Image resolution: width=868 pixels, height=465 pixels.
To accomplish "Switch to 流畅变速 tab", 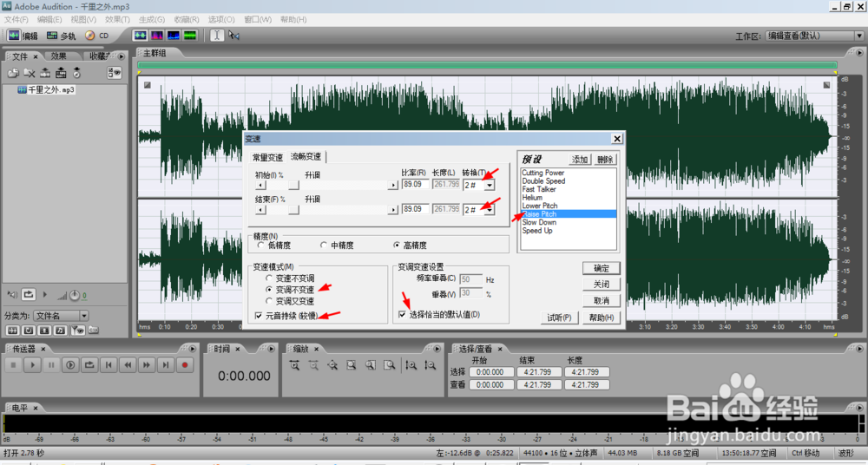I will (306, 157).
